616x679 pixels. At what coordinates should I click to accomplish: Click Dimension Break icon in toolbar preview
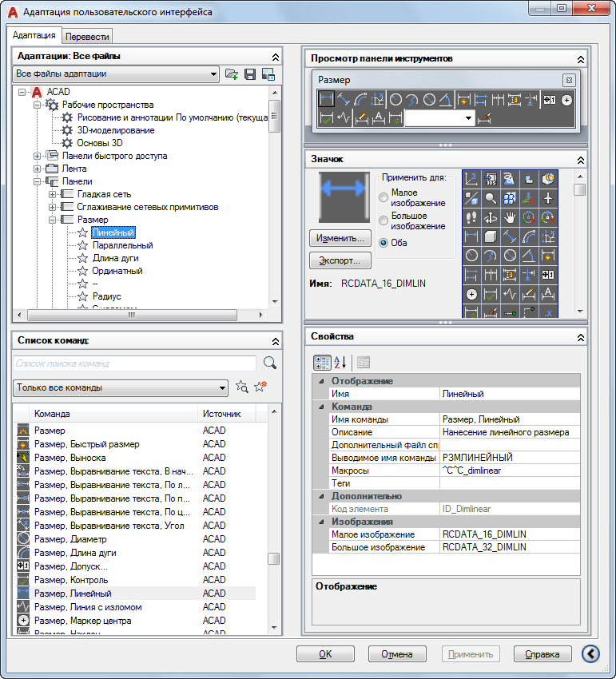531,100
